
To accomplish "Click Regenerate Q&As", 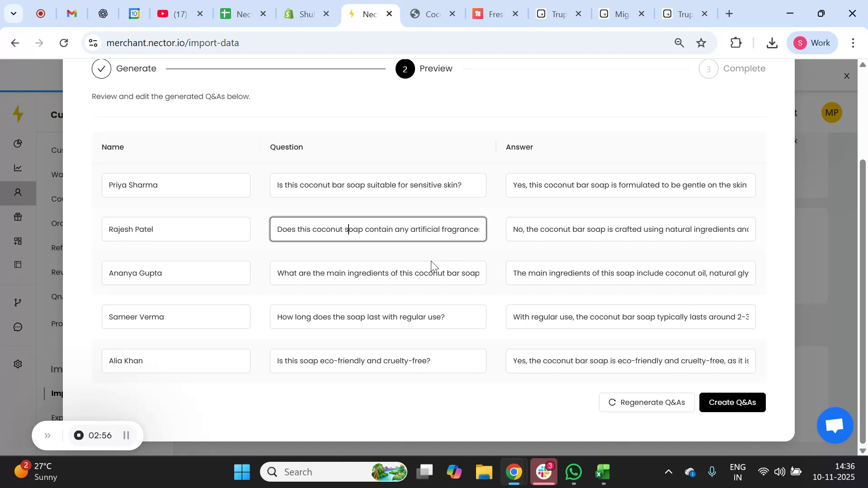I will [646, 402].
